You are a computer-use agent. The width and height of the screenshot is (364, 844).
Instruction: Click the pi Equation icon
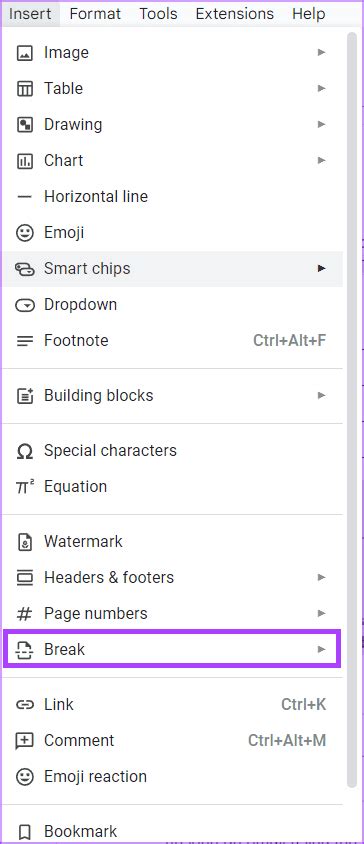(25, 487)
